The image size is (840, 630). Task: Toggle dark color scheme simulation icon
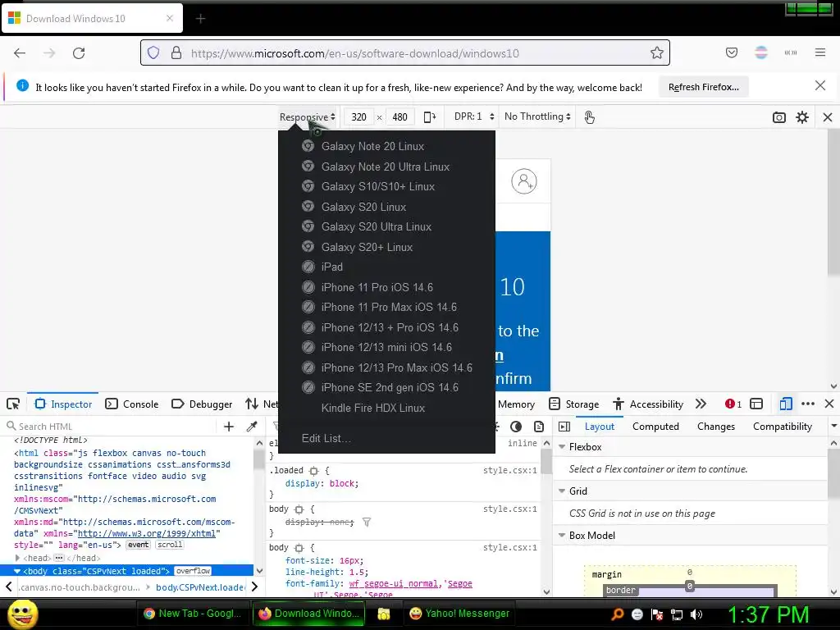pos(516,427)
